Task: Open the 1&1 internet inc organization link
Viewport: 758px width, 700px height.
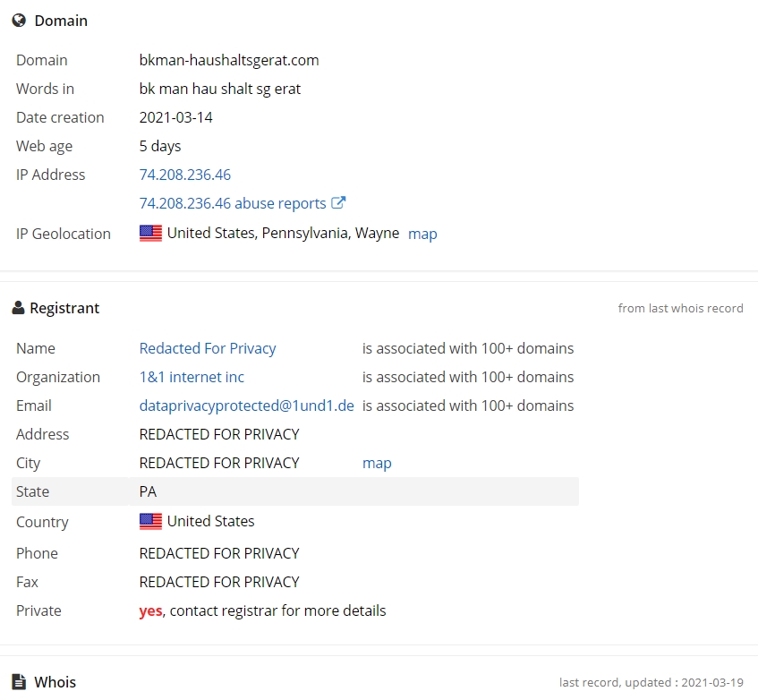Action: point(192,377)
